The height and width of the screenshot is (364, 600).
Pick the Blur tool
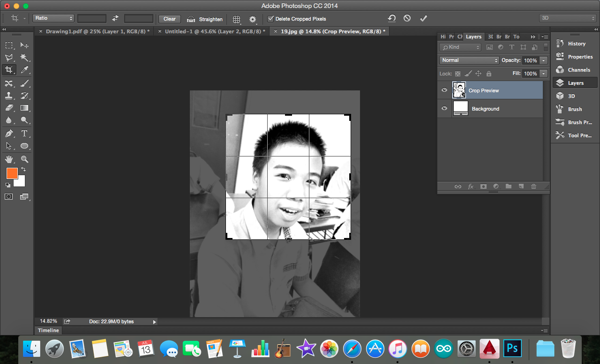click(x=9, y=120)
